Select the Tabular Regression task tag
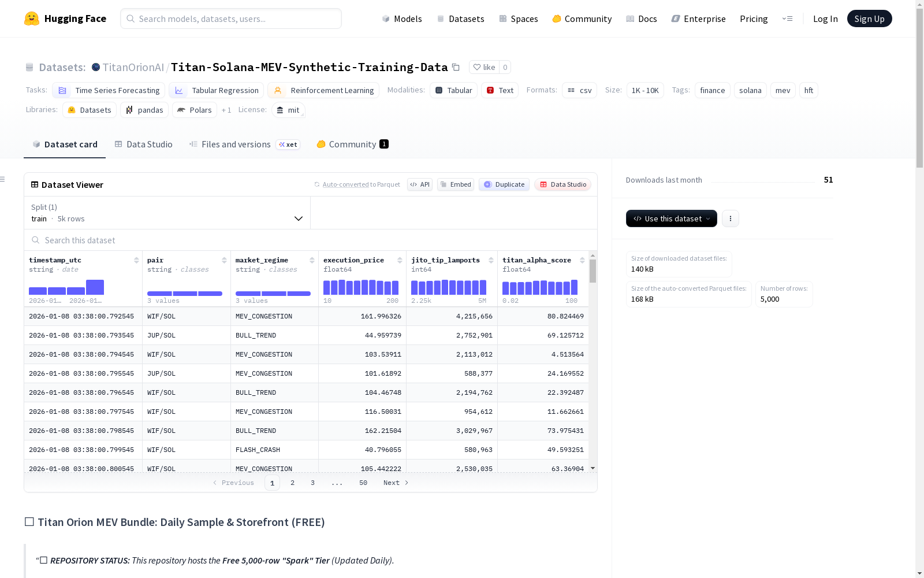 [x=217, y=90]
